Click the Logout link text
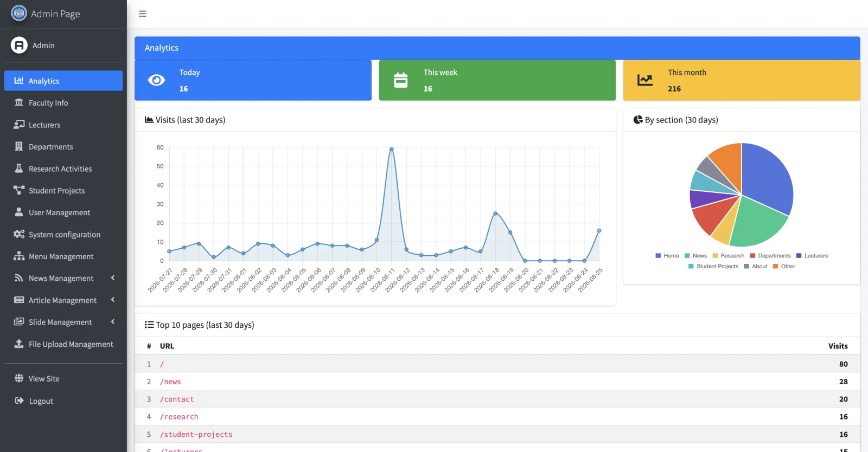The height and width of the screenshot is (452, 868). pos(41,401)
